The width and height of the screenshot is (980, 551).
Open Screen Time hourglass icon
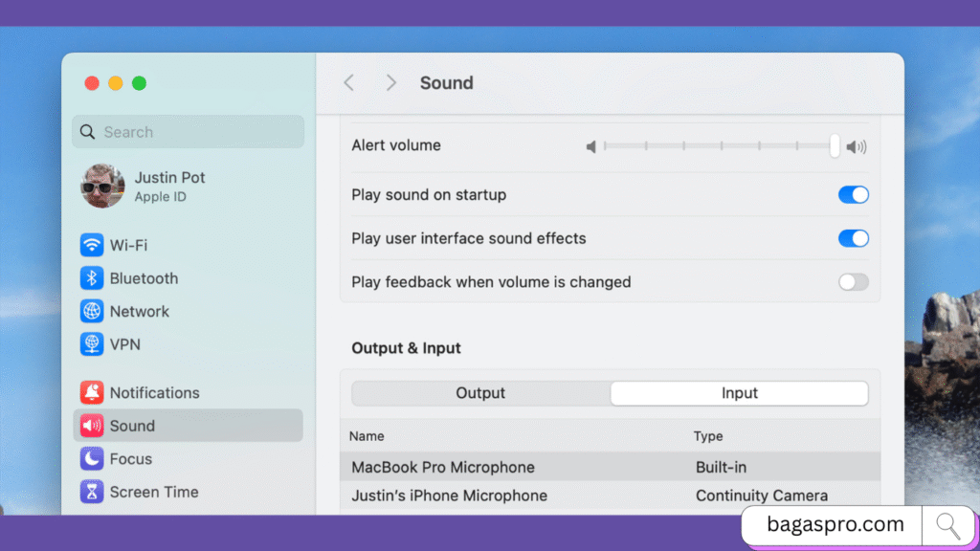tap(92, 493)
